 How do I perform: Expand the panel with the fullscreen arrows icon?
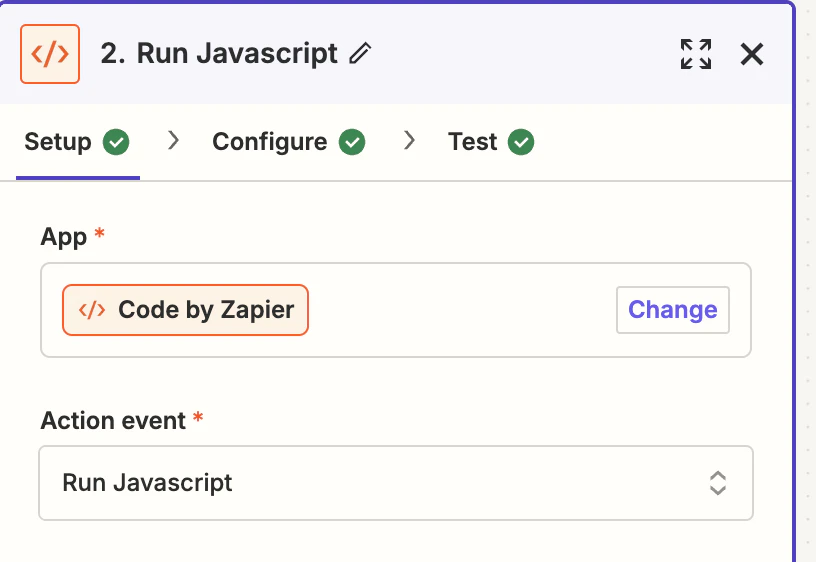click(x=696, y=54)
